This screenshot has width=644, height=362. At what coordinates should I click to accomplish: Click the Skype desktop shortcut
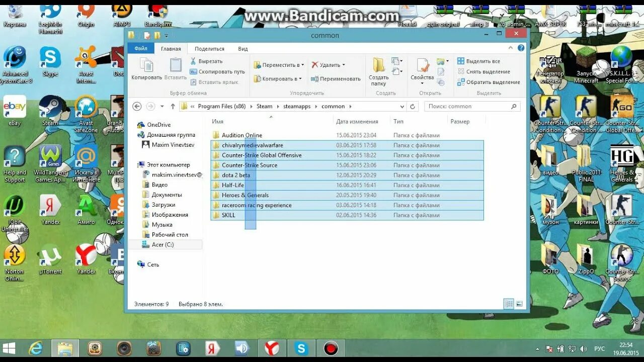pos(50,62)
